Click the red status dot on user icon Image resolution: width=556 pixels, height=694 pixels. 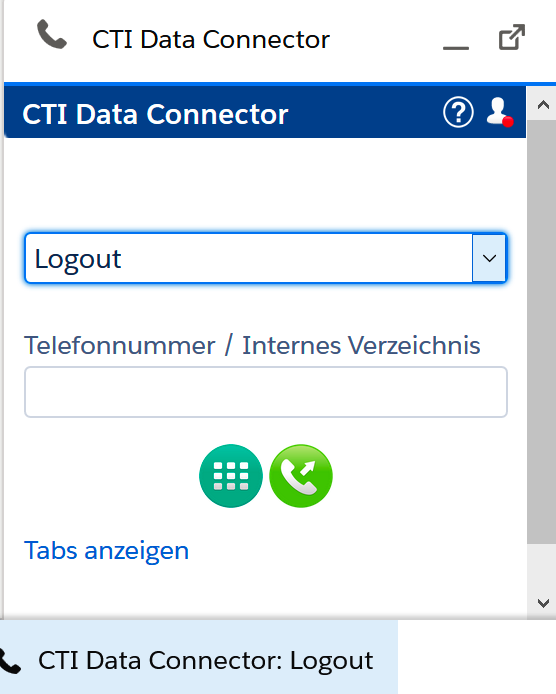[508, 121]
